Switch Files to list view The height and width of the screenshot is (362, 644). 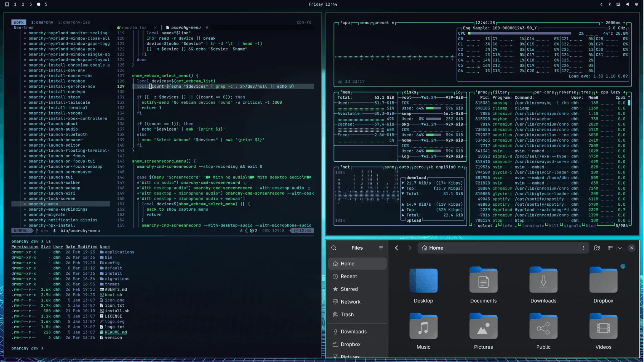[610, 248]
